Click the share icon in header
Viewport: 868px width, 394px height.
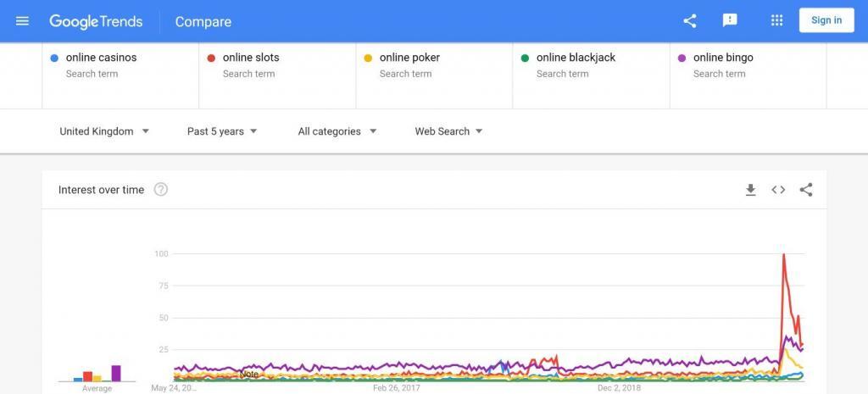point(690,21)
